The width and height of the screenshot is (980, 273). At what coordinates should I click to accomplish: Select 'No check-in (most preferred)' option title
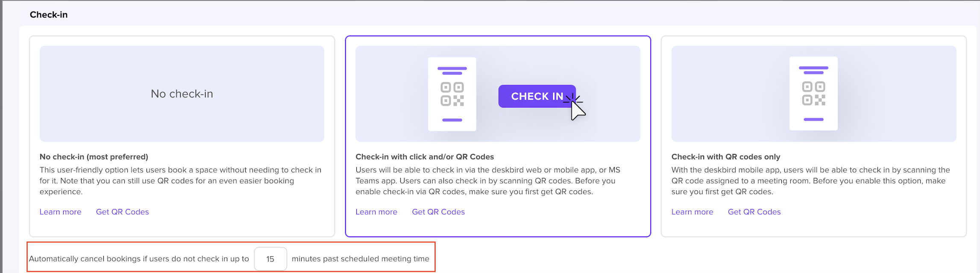[x=94, y=157]
